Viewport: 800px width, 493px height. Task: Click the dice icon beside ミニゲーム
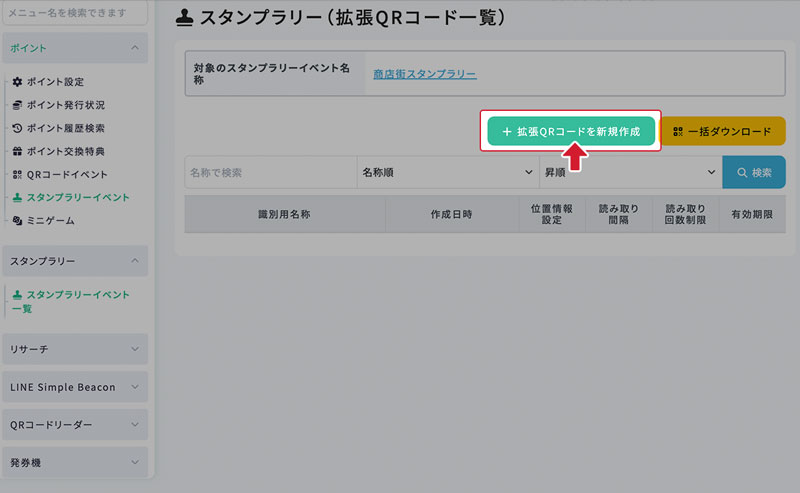[x=17, y=220]
